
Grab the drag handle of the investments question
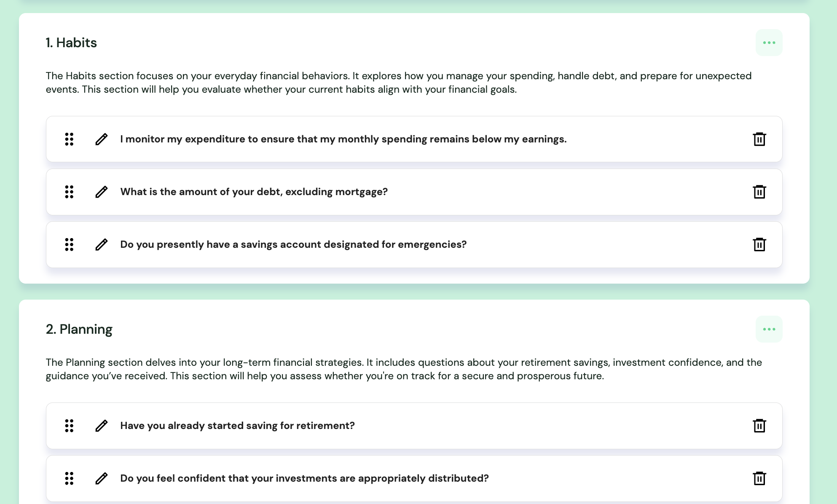coord(70,478)
